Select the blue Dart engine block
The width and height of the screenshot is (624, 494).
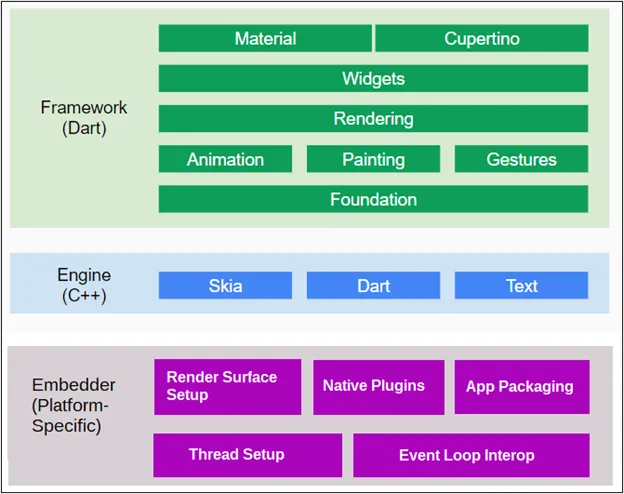(373, 285)
